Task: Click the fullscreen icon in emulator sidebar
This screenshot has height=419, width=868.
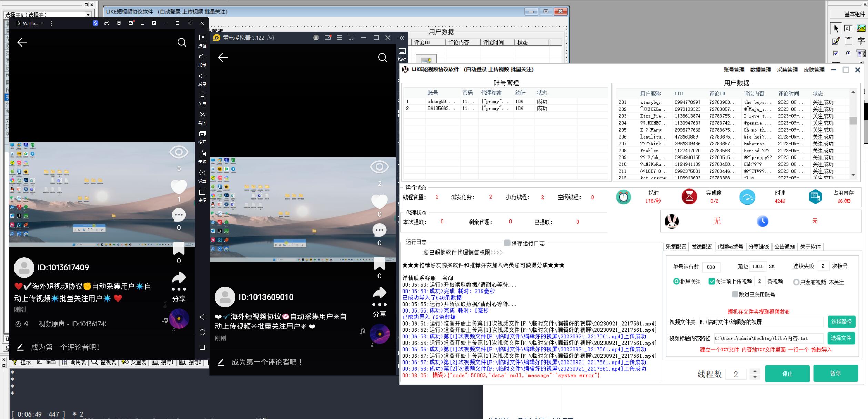Action: [x=202, y=96]
